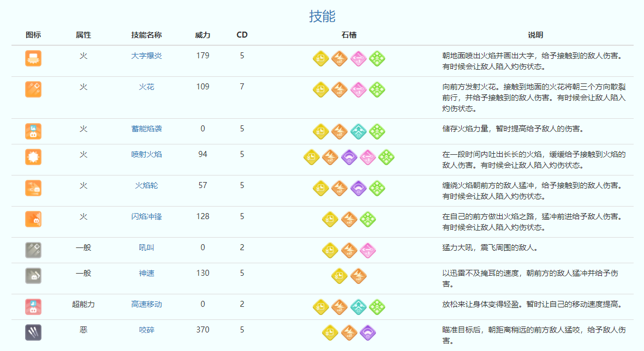
Task: Open the 咬碎 skill link
Action: point(146,330)
